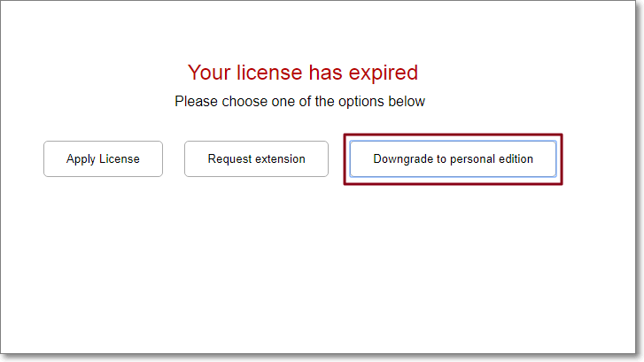Ask for a license extension

click(x=256, y=159)
